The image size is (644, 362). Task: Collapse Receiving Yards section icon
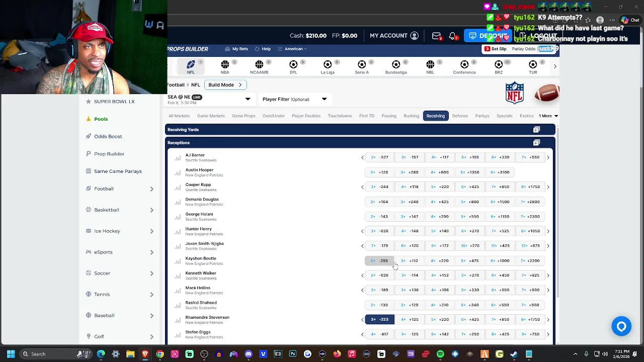pyautogui.click(x=536, y=130)
